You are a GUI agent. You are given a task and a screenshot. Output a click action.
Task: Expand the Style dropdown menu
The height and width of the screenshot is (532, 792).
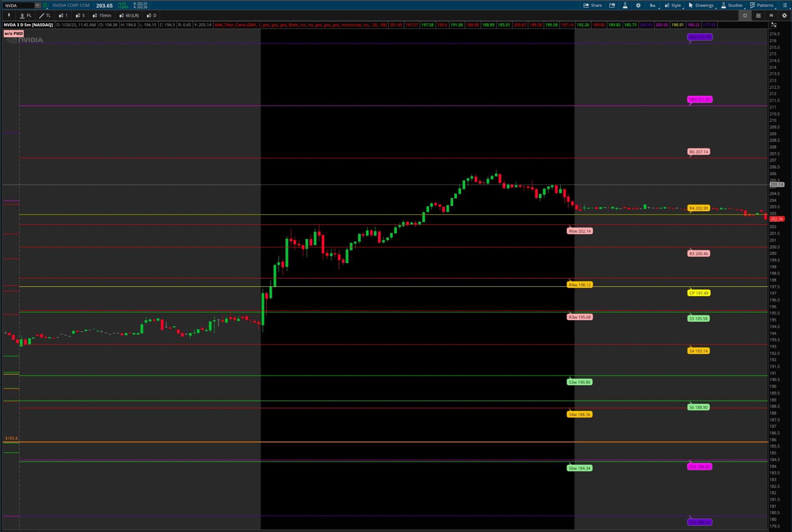[673, 5]
